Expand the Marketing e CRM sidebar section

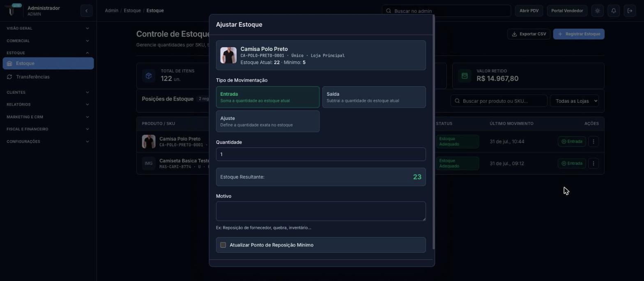point(48,117)
